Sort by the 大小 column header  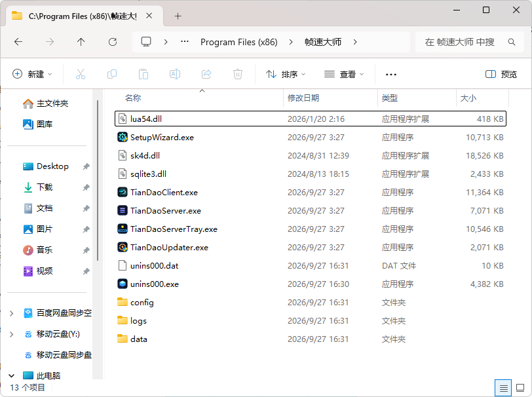pos(468,98)
